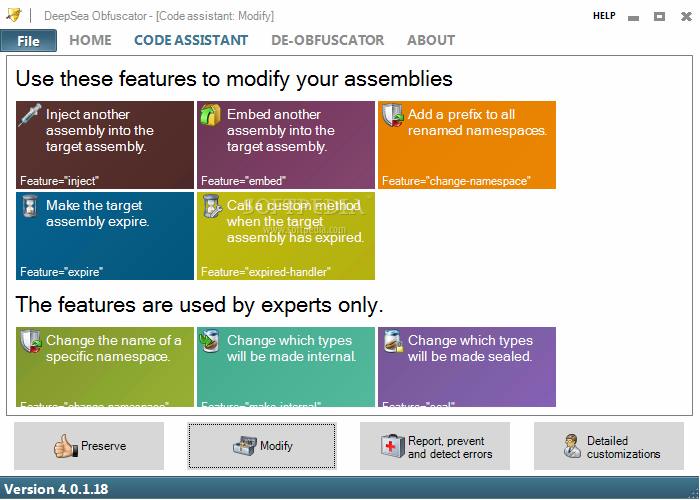Click the HELP link in title bar
The width and height of the screenshot is (700, 500).
[x=604, y=16]
